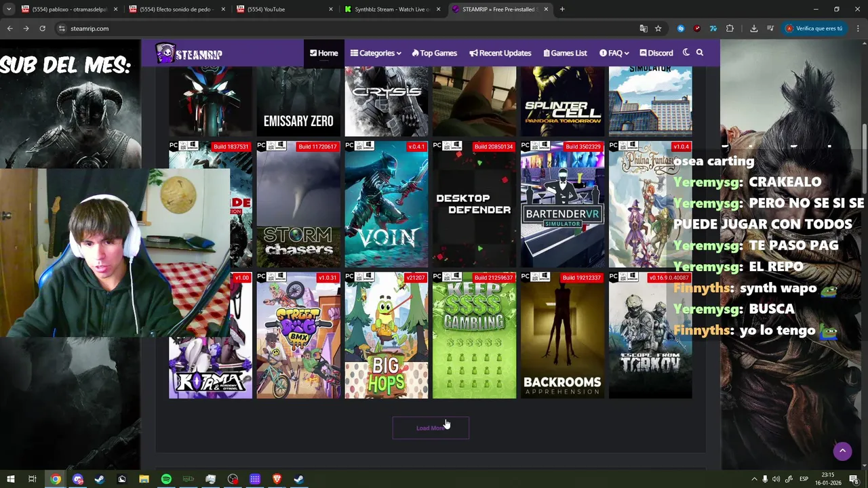Image resolution: width=868 pixels, height=488 pixels.
Task: Expand the FAQ dropdown menu
Action: pyautogui.click(x=614, y=53)
